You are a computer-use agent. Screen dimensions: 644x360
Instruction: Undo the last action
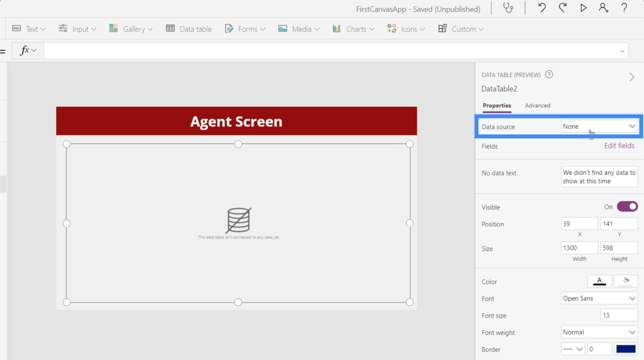tap(542, 8)
